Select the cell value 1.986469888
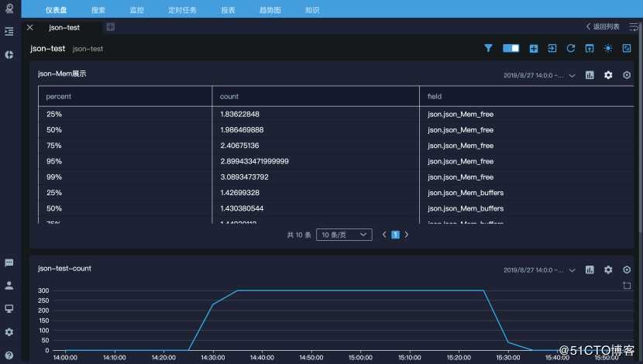Image resolution: width=643 pixels, height=364 pixels. tap(242, 130)
